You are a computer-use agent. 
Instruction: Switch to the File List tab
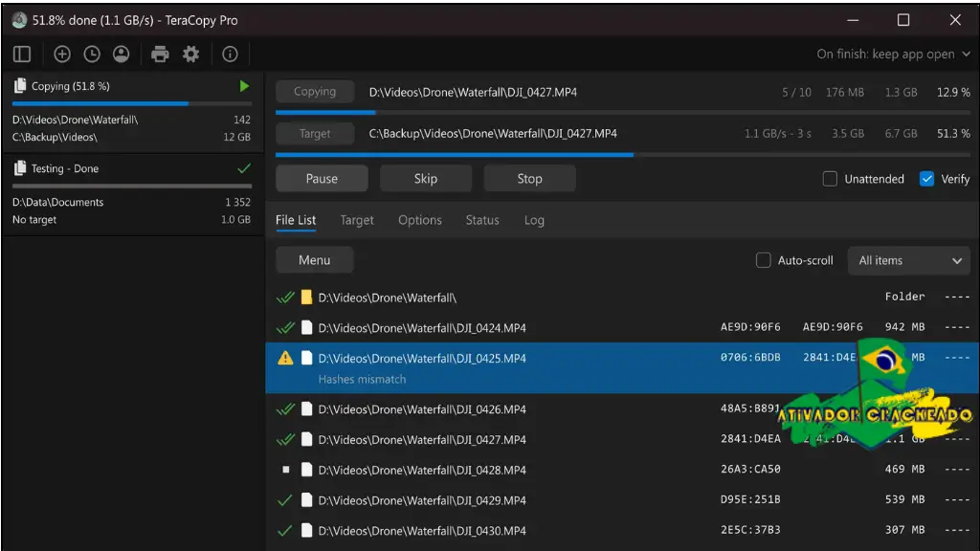pos(296,220)
